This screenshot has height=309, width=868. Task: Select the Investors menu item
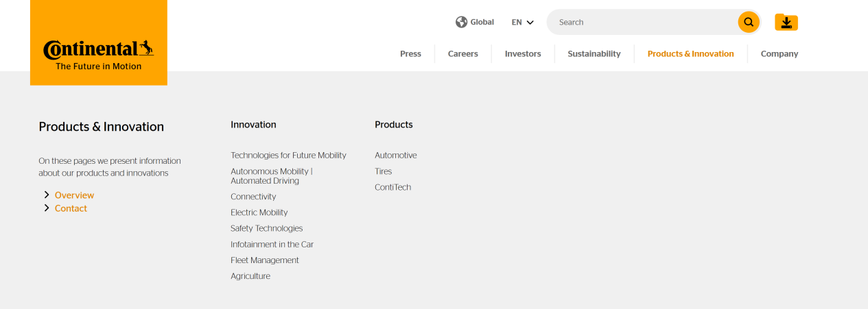click(523, 53)
